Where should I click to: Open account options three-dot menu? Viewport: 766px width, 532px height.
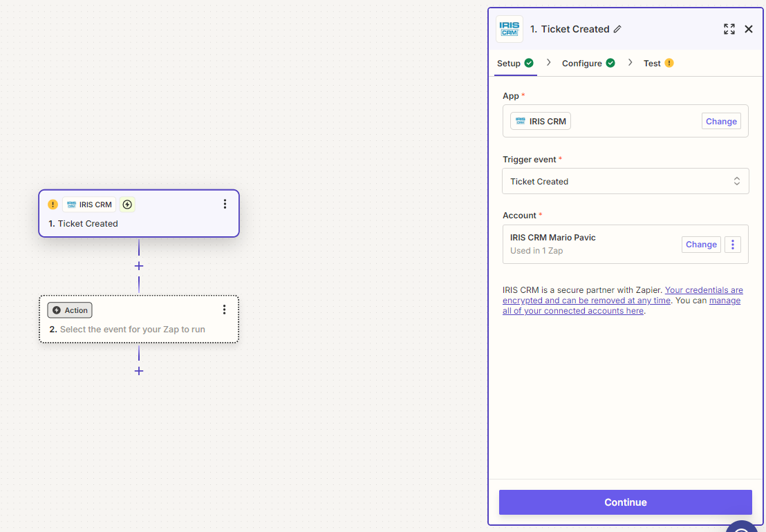(732, 245)
